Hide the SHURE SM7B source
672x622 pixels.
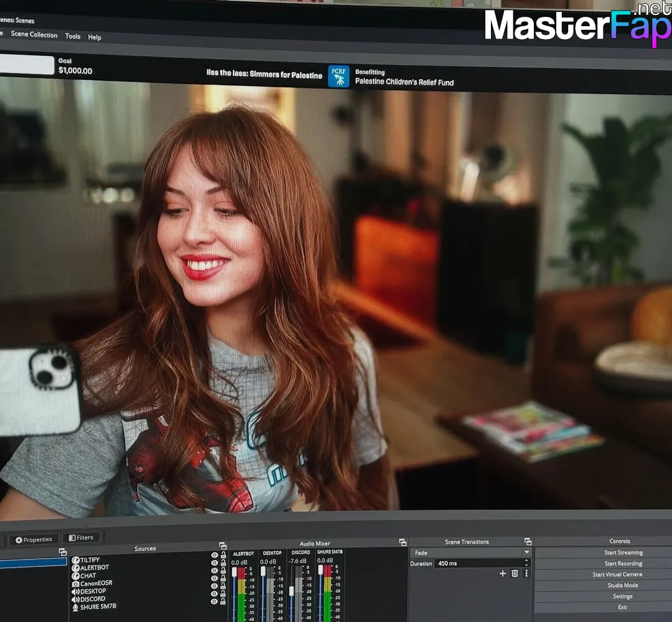tap(214, 601)
